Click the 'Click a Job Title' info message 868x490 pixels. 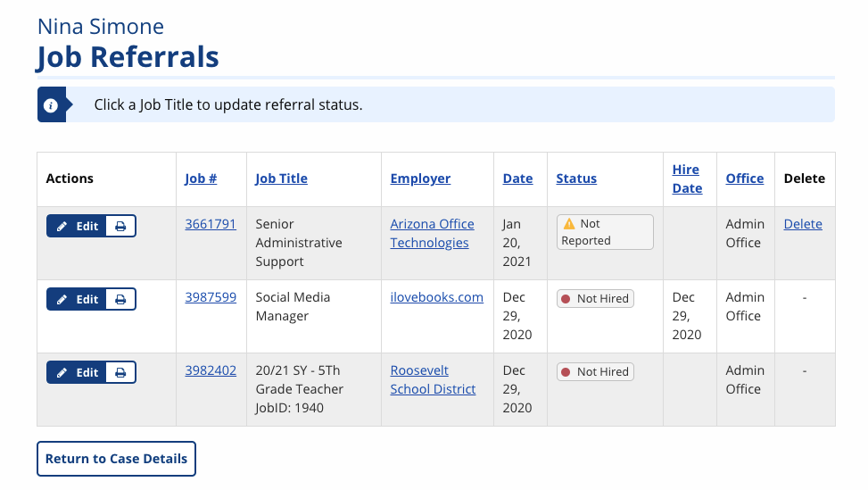(228, 104)
